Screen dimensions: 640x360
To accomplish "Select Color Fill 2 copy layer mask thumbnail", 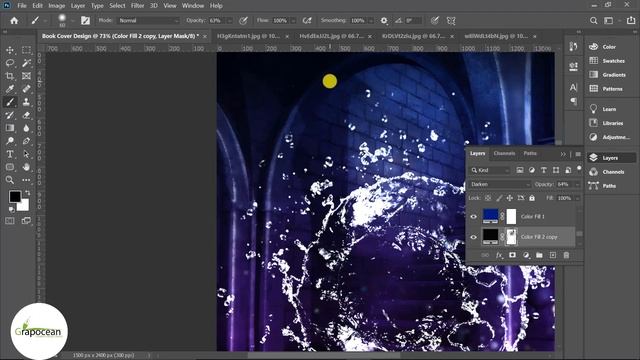I will [x=511, y=237].
